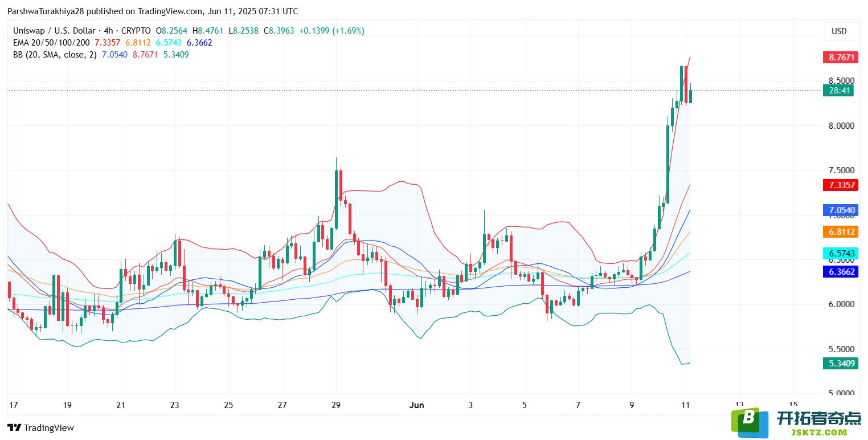The image size is (868, 440).
Task: Click the cyan 6.5743 price scale tag
Action: [x=840, y=253]
